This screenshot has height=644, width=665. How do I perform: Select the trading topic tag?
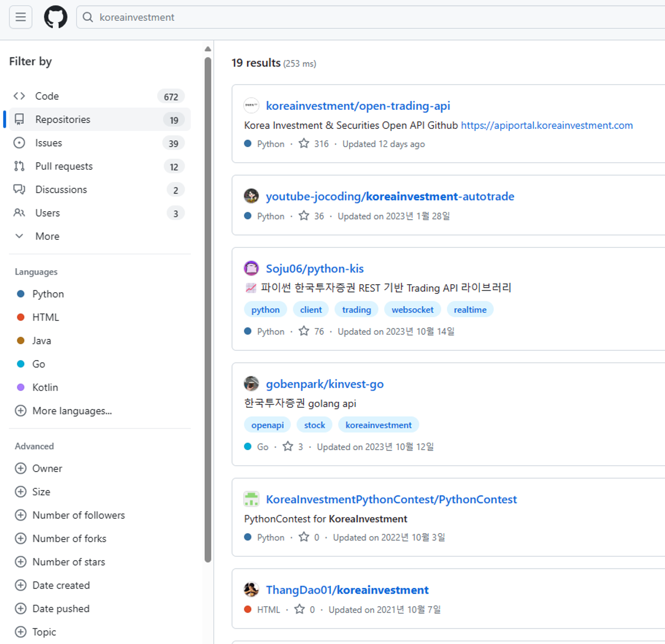tap(357, 309)
